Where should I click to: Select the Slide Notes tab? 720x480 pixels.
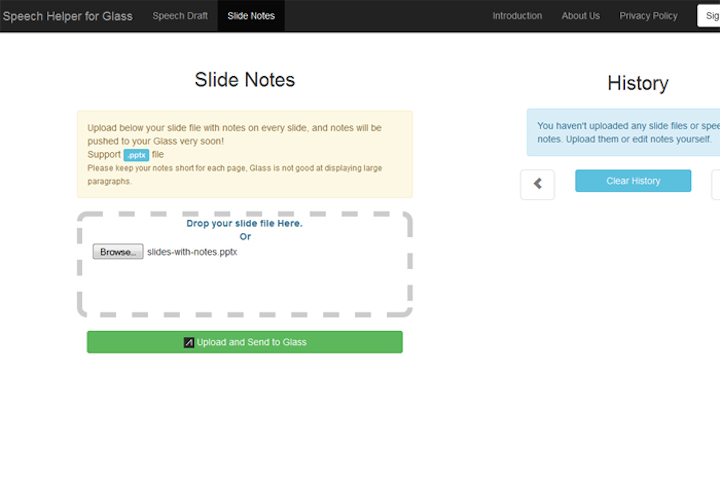[251, 16]
